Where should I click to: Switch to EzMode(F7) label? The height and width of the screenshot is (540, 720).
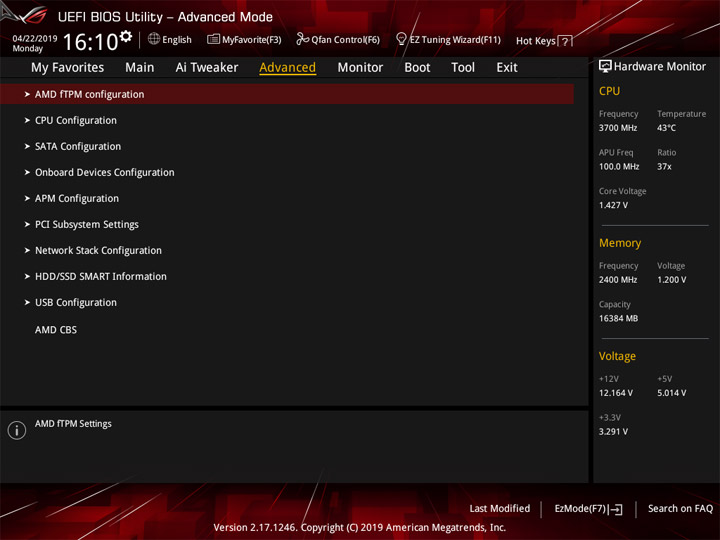580,509
